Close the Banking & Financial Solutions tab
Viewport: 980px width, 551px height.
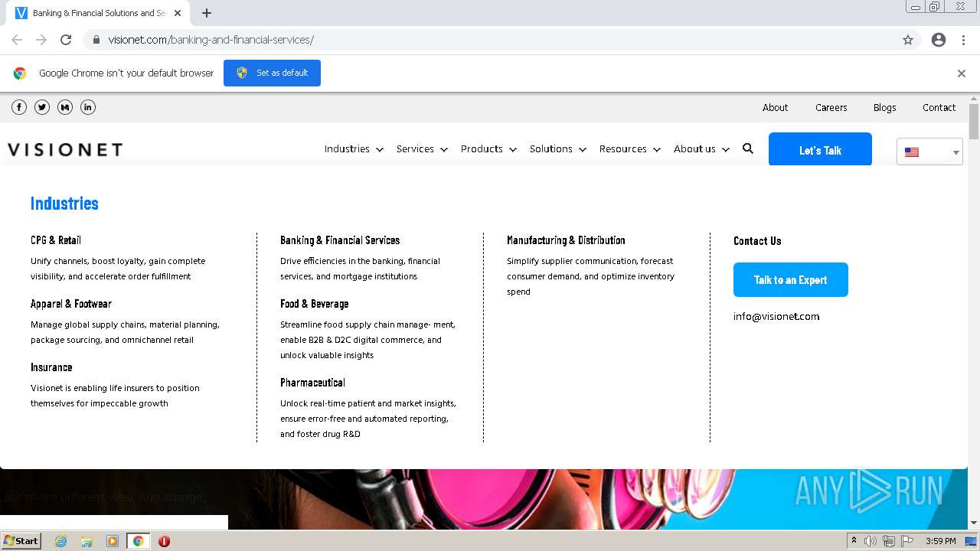(178, 13)
